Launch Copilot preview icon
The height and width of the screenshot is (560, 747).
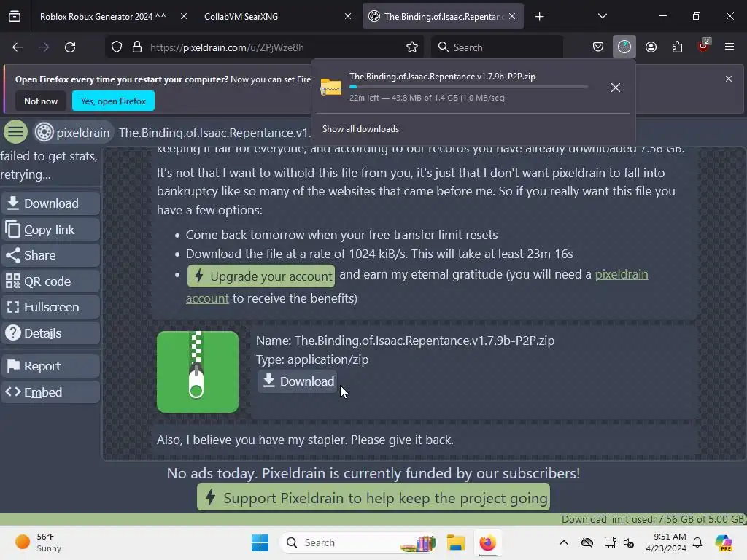724,542
